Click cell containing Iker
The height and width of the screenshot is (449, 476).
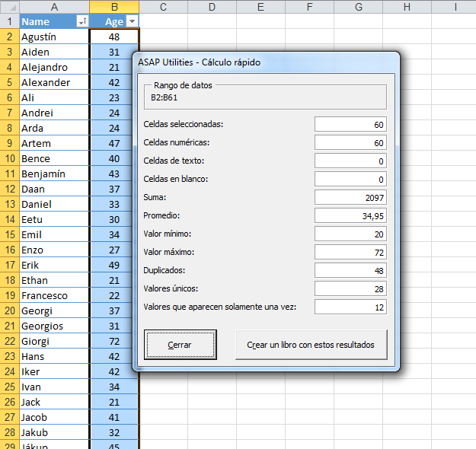[x=54, y=371]
